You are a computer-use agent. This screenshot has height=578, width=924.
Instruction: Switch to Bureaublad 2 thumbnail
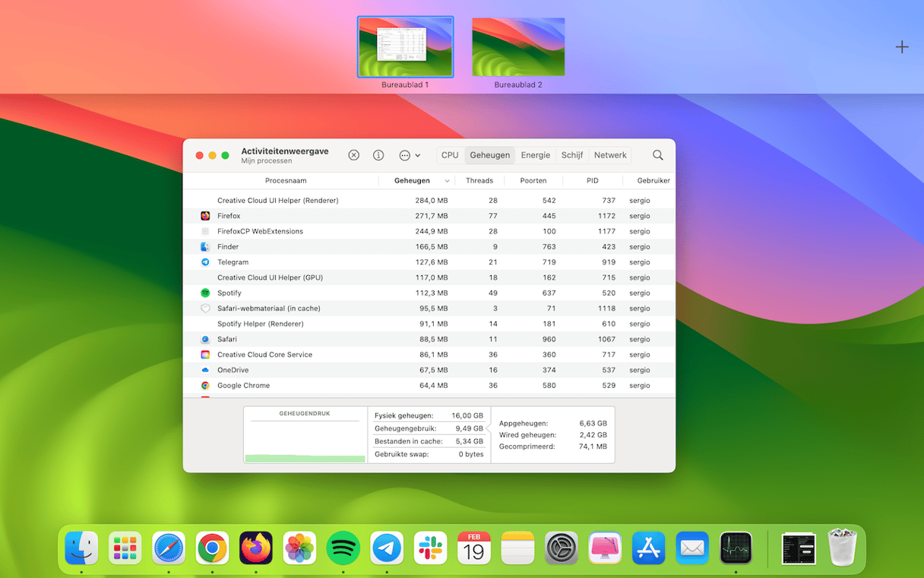coord(518,47)
